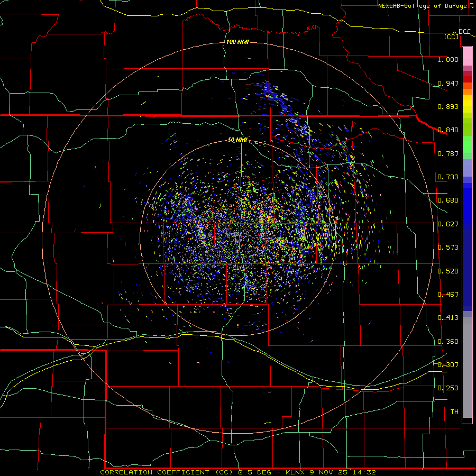Image resolution: width=476 pixels, height=476 pixels.
Task: Click the 0.627 legend value
Action: pos(448,224)
